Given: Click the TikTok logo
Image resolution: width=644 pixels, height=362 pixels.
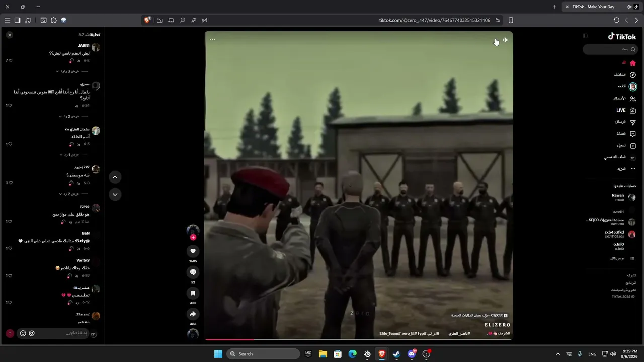Looking at the screenshot, I should pos(622,36).
